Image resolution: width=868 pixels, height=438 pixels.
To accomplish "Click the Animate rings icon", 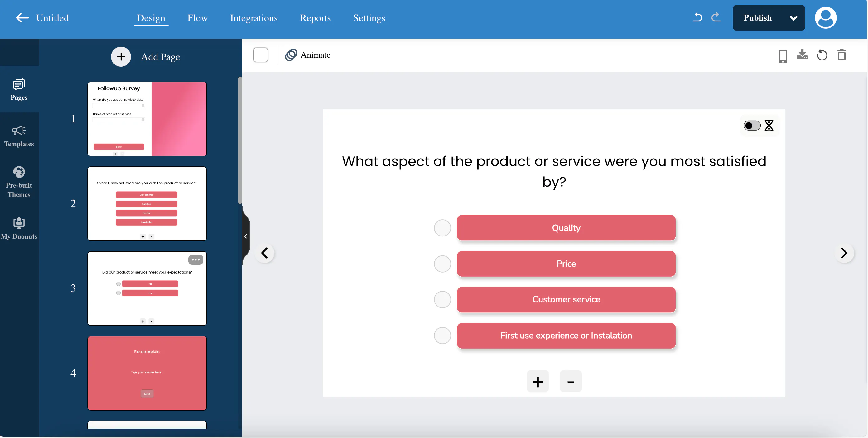I will point(291,55).
